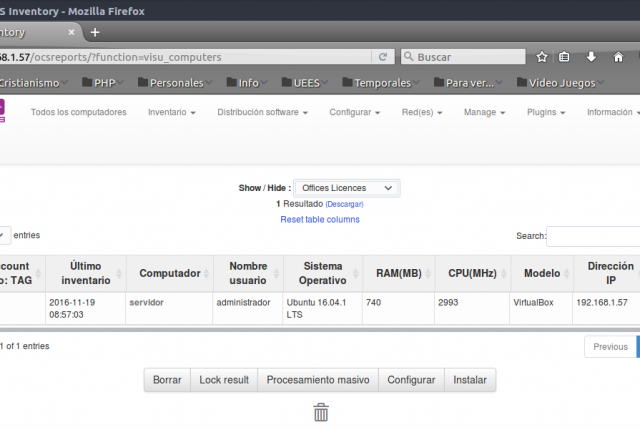
Task: Click Reset table columns link
Action: point(320,219)
